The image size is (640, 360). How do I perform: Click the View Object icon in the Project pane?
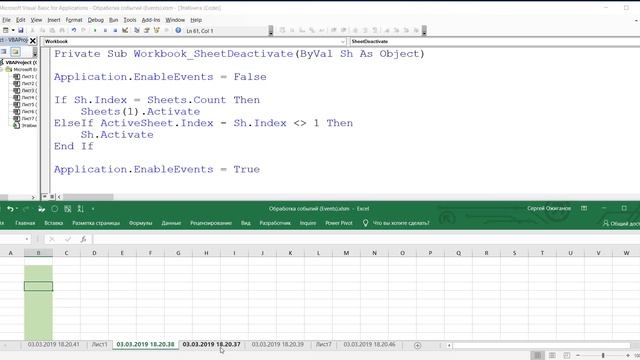coord(4,51)
